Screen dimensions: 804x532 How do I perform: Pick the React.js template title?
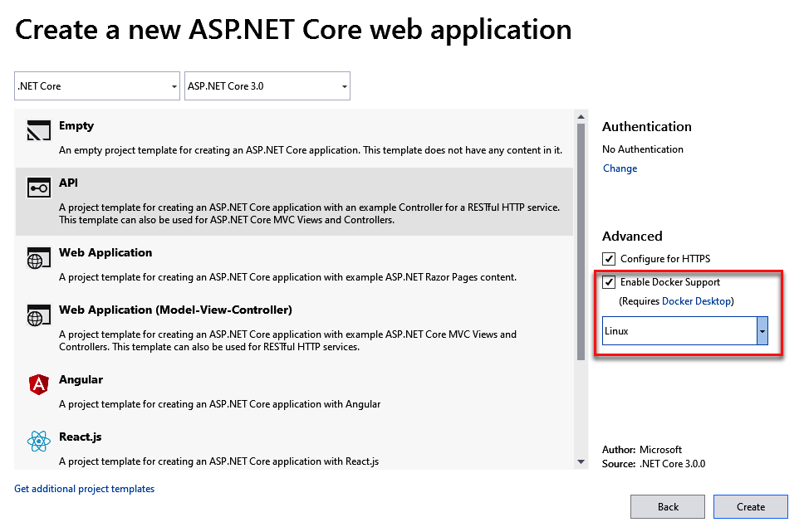pos(81,437)
